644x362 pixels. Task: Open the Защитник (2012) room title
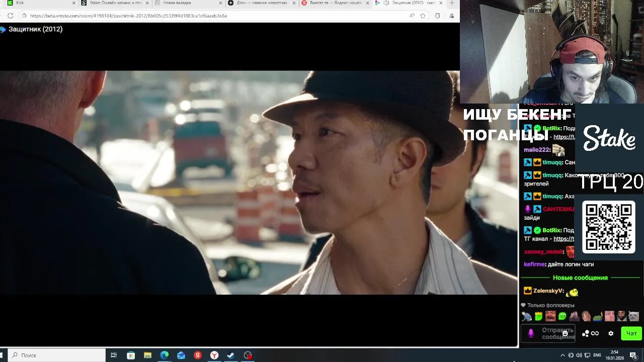pyautogui.click(x=35, y=29)
